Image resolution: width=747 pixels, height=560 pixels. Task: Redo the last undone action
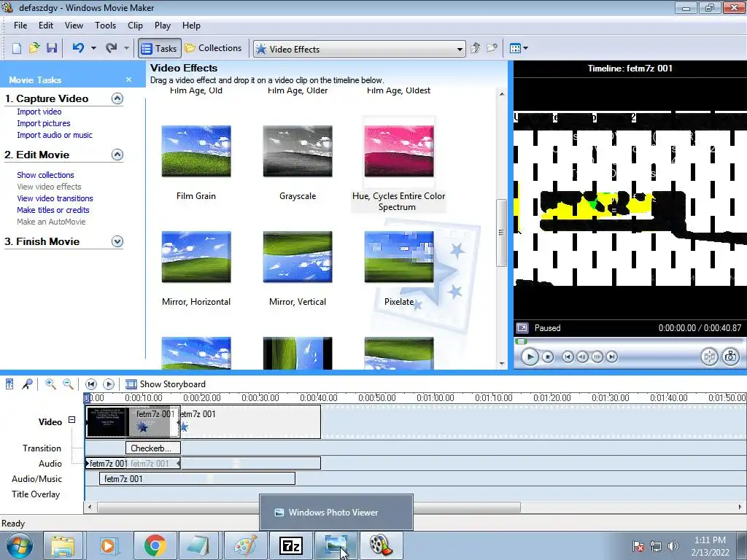(x=112, y=48)
